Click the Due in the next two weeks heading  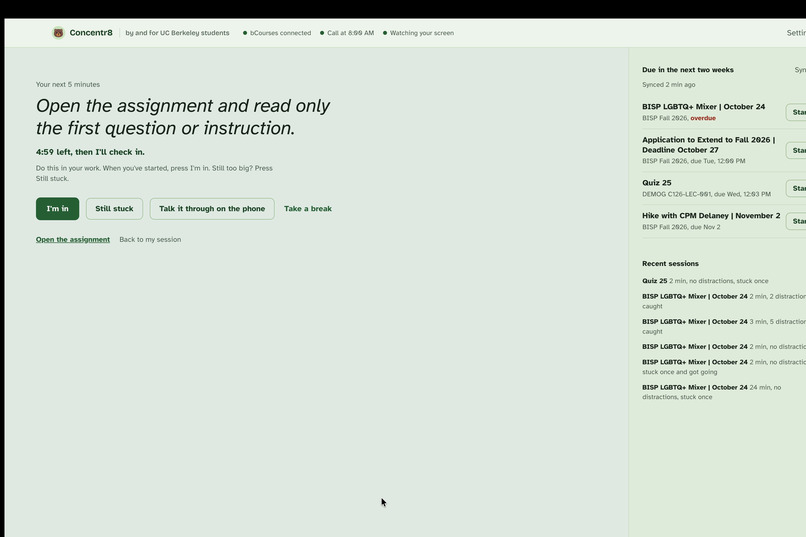pos(688,70)
